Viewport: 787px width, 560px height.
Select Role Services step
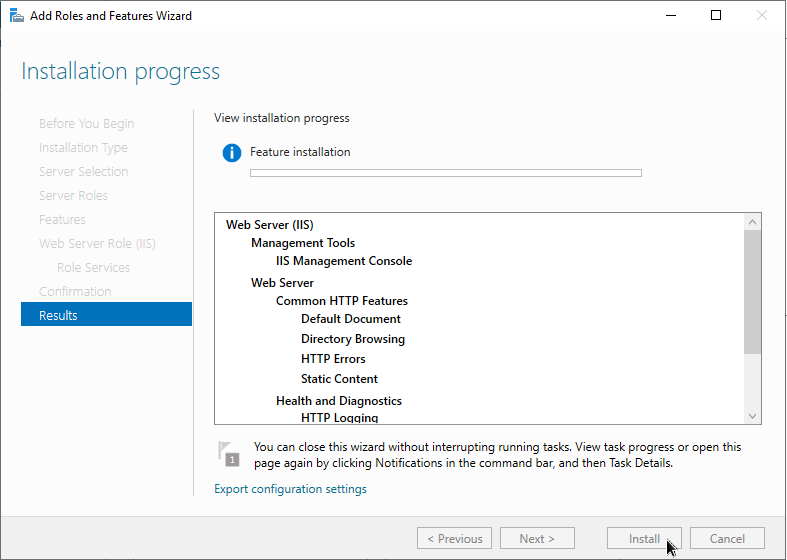click(x=93, y=268)
